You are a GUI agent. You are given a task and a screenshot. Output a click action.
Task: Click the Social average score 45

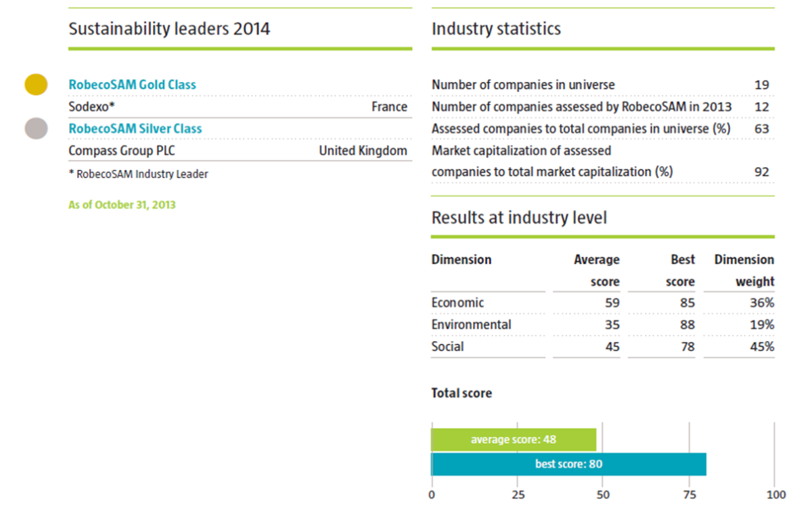pos(612,346)
